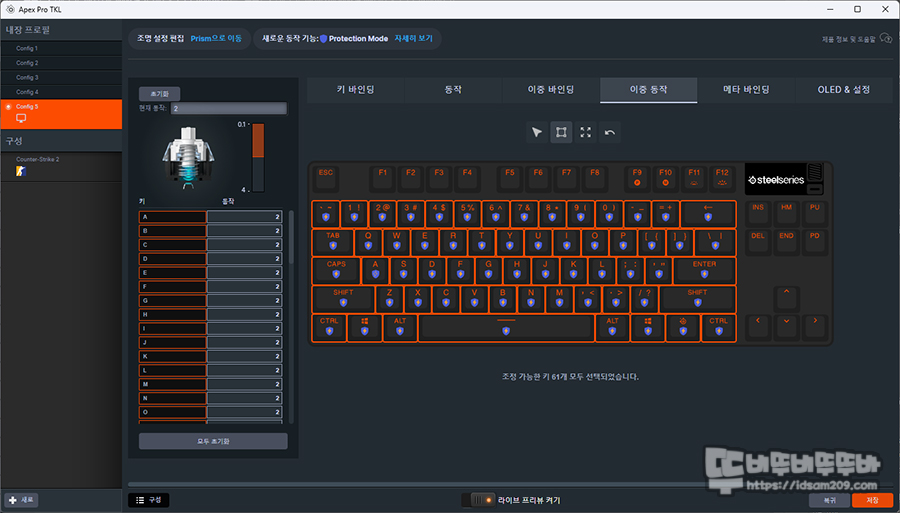Screen dimensions: 900x513
Task: Click the 새로 new profile button
Action: (21, 500)
